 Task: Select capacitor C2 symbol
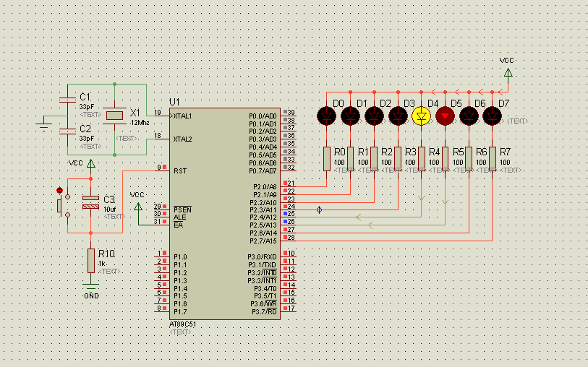coord(67,131)
